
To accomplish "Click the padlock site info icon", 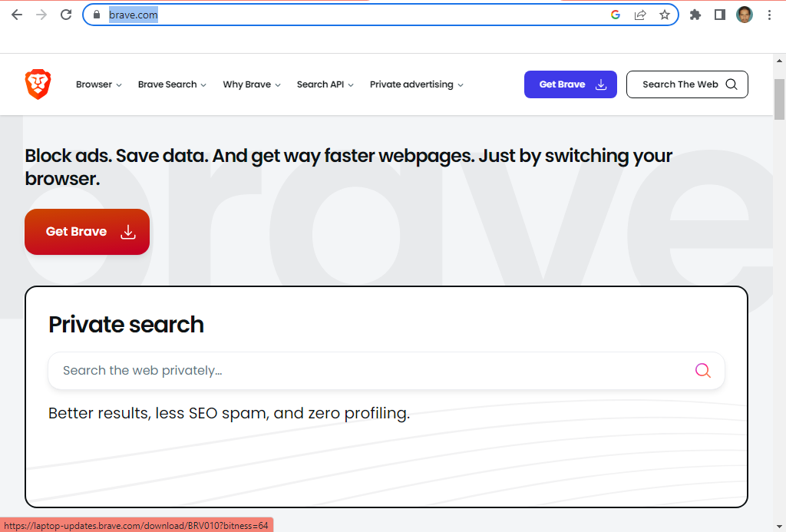I will click(97, 15).
